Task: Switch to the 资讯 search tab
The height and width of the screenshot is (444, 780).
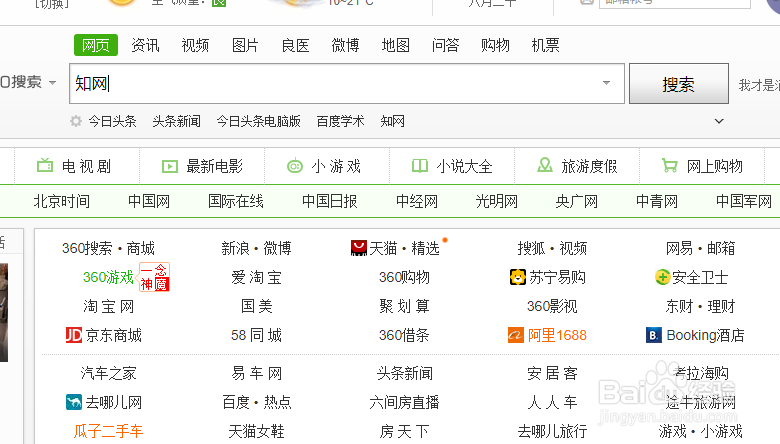Action: [x=145, y=45]
